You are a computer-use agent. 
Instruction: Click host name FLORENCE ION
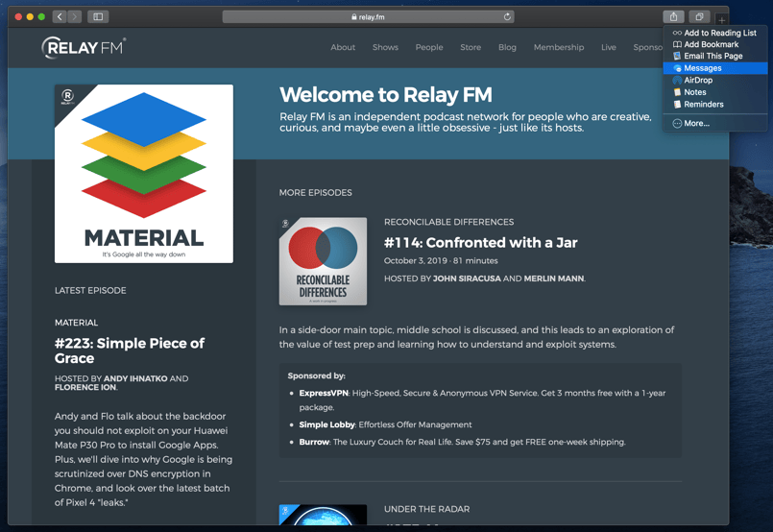point(85,388)
